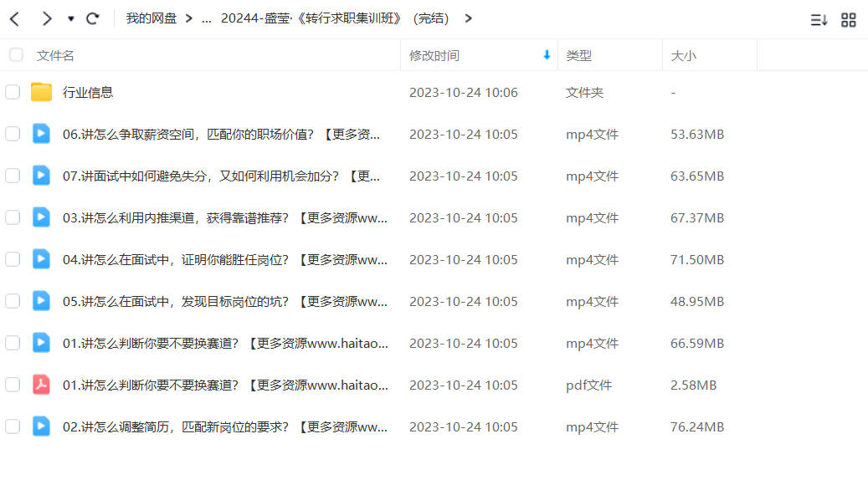868x490 pixels.
Task: Click the 76.24MB size cell
Action: point(697,427)
